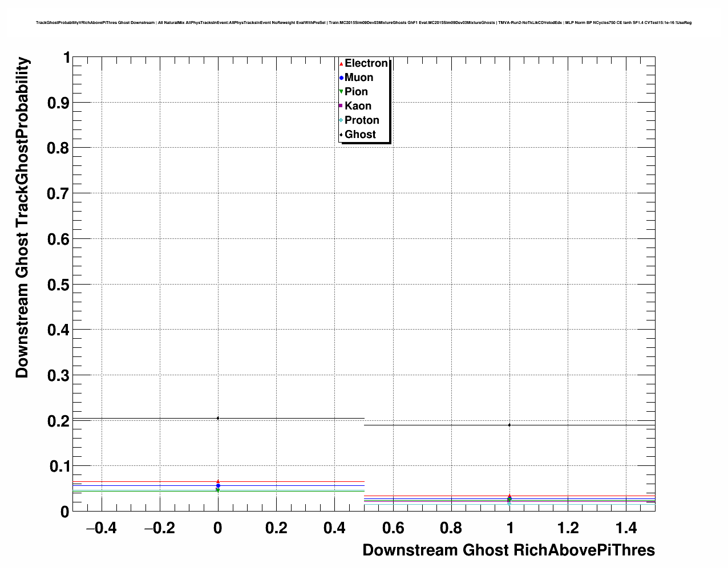
Task: Select the green Pion triangle legend marker
Action: pos(341,92)
